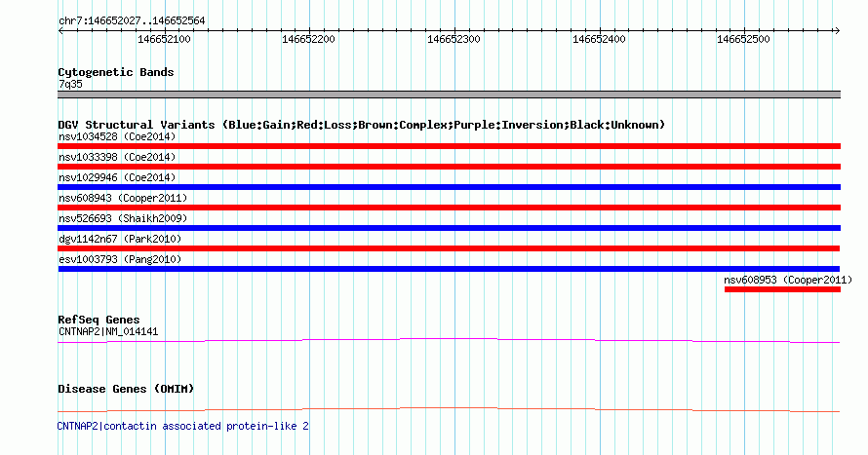Click ruler position 146652300
Viewport: 868px width, 455px height.
pos(454,39)
